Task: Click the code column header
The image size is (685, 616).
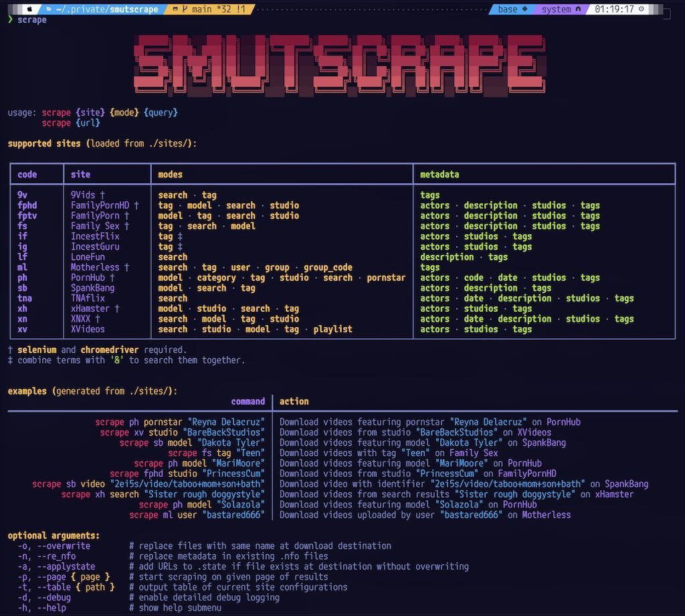Action: tap(27, 175)
